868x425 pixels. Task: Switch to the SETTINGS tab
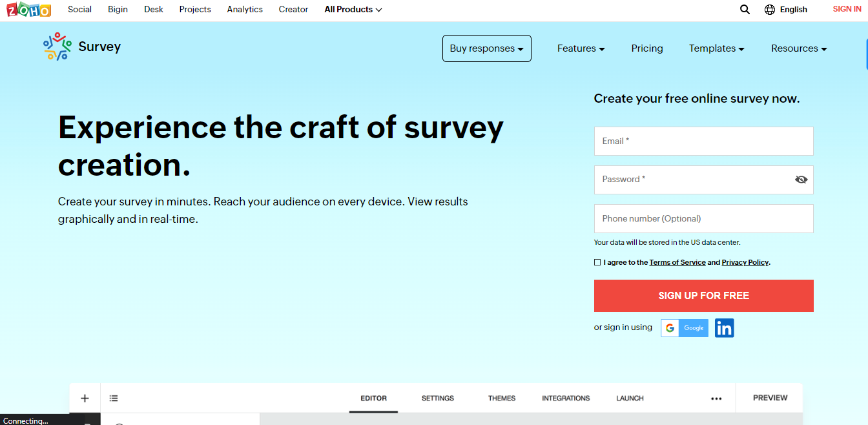pyautogui.click(x=438, y=398)
